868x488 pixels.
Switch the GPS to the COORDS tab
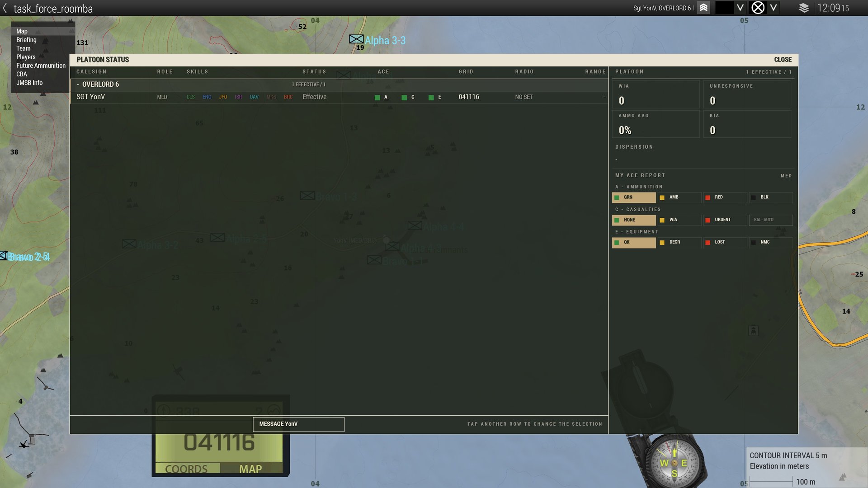187,469
